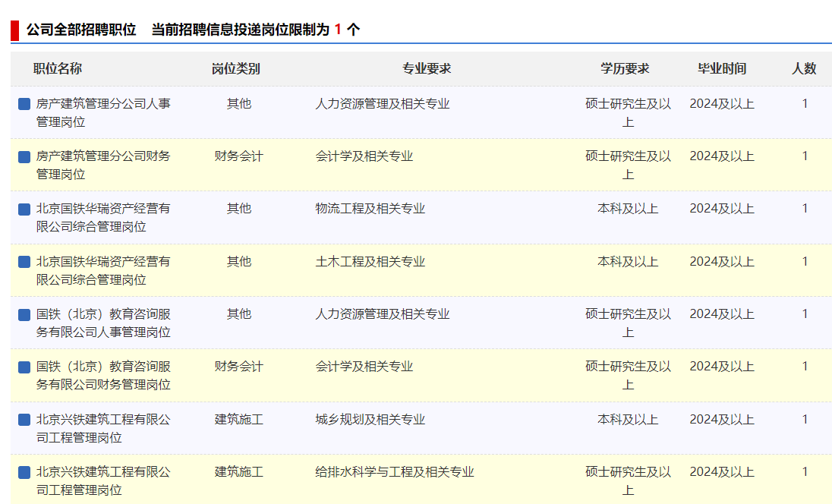This screenshot has height=504, width=832.
Task: Click 本科及以上 in the 土木工程 row
Action: point(629,262)
